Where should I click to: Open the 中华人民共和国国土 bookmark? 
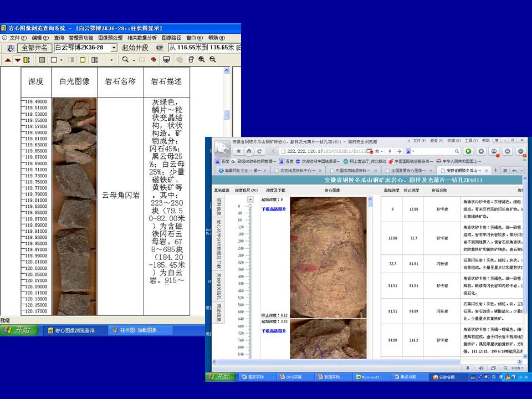[459, 161]
